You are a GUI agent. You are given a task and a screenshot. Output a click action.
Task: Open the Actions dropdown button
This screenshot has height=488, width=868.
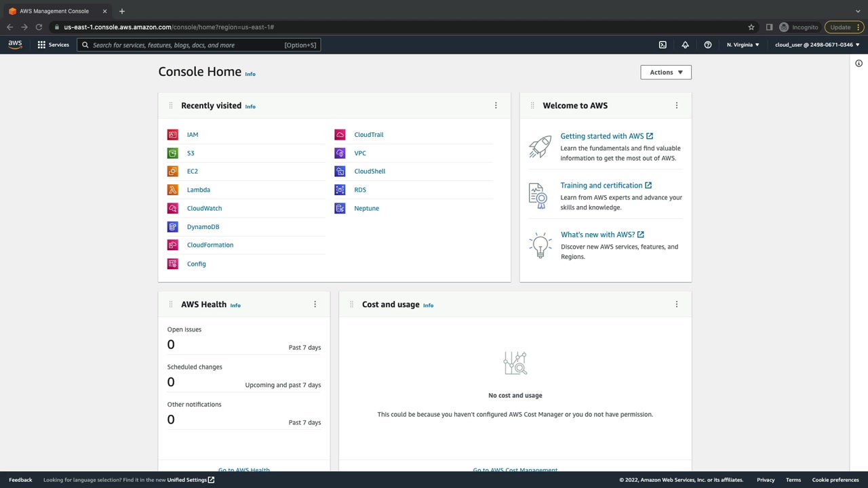(665, 73)
